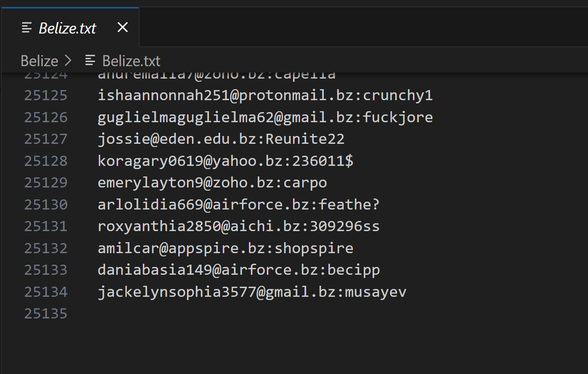Screen dimensions: 588x374
Task: Place cursor on empty line 25135
Action: click(x=184, y=314)
